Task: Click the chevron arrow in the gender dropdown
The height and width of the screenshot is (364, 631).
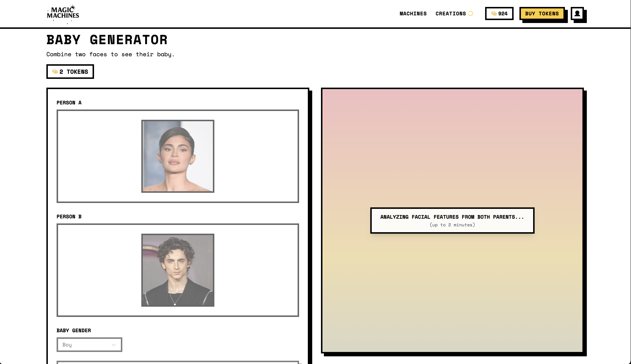Action: tap(114, 345)
